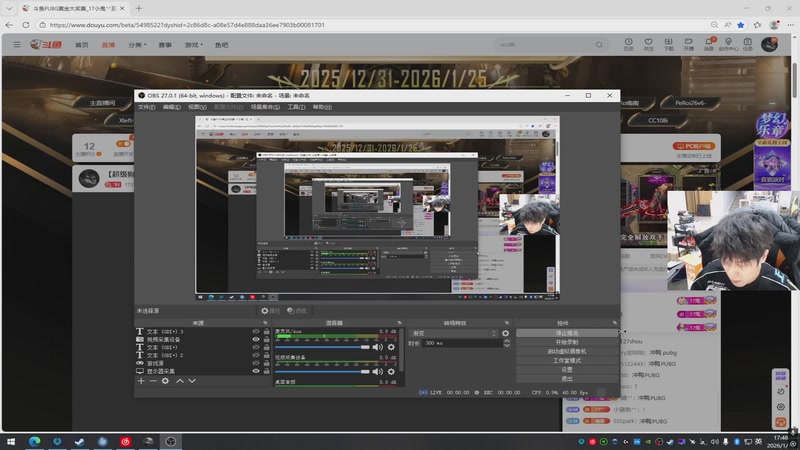Add a new source with the plus icon
This screenshot has height=450, width=800.
coord(141,381)
